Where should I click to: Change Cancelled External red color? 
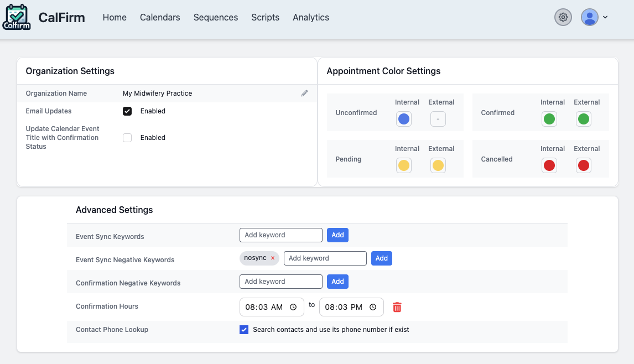[584, 165]
